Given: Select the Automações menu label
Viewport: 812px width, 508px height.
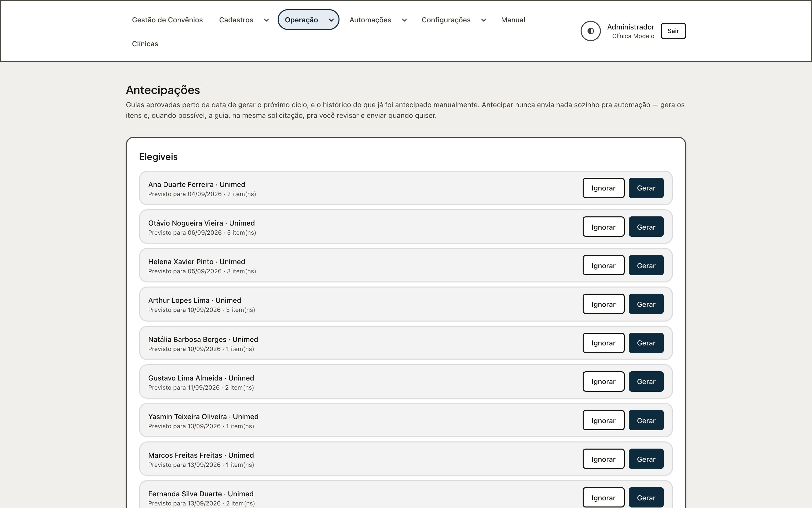Looking at the screenshot, I should pos(370,20).
